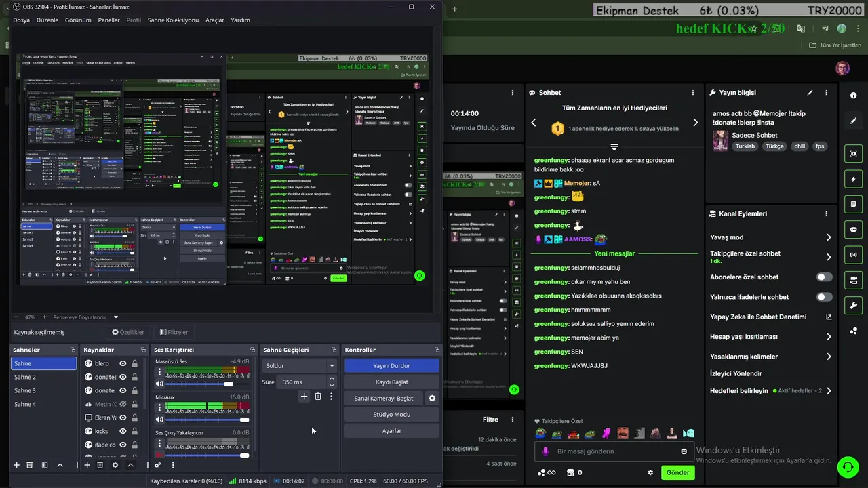Toggle visibility of blerp source
This screenshot has height=488, width=868.
point(123,363)
